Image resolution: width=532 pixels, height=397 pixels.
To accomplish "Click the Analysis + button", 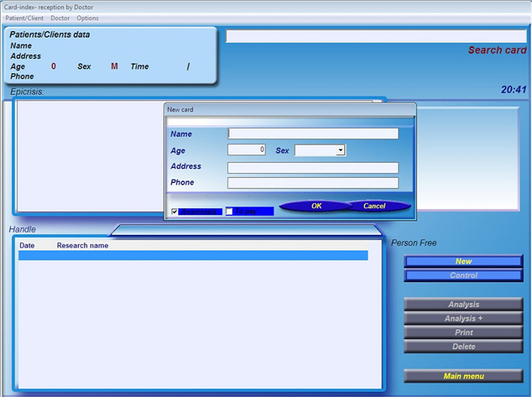I will 464,319.
